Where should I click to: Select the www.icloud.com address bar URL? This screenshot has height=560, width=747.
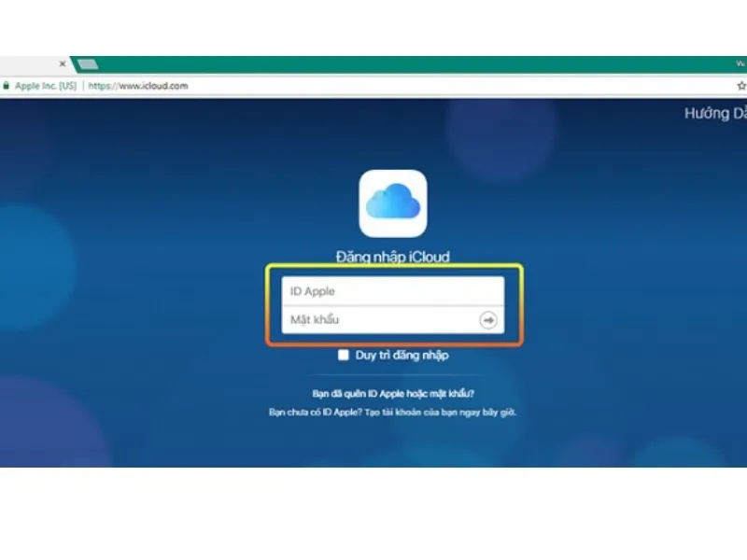pos(138,86)
